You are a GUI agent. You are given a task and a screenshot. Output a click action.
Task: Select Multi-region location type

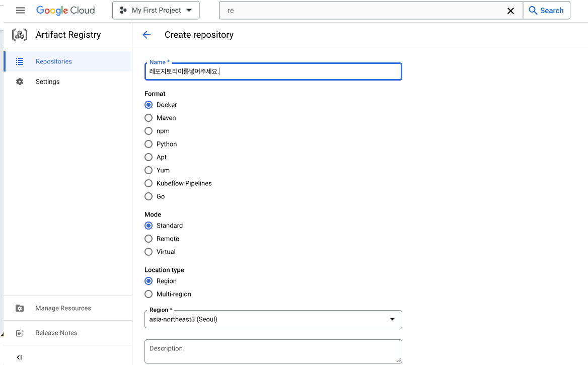pyautogui.click(x=149, y=294)
